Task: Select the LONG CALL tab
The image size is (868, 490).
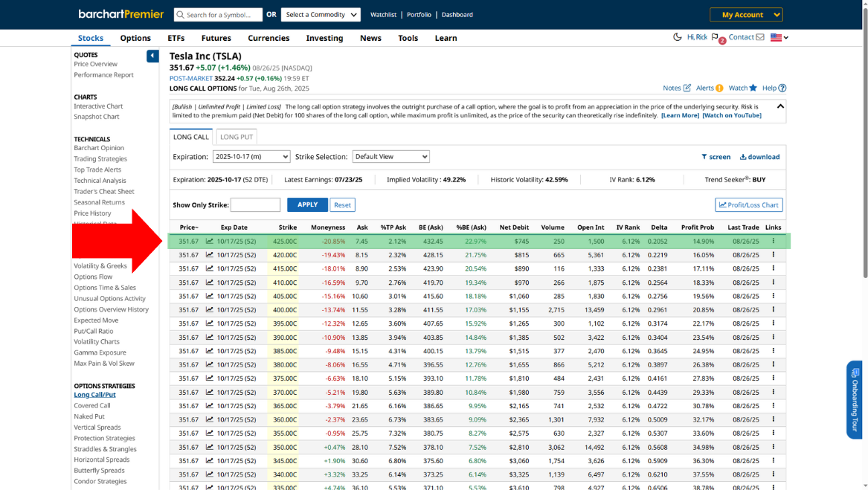Action: tap(191, 137)
